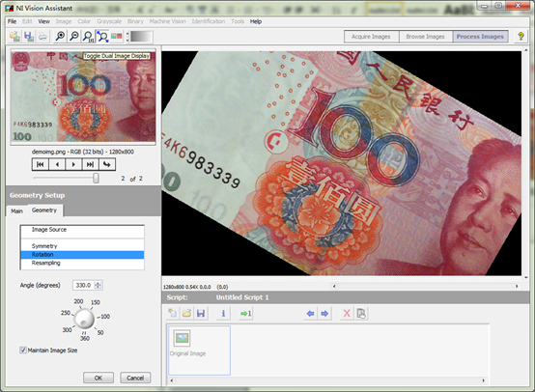
Task: Click the New Script icon
Action: click(x=173, y=313)
